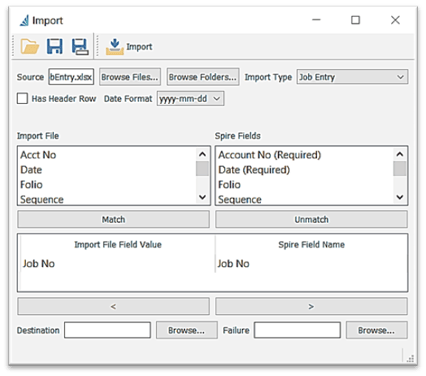Image resolution: width=426 pixels, height=376 pixels.
Task: Minimize the Import window
Action: tap(316, 20)
